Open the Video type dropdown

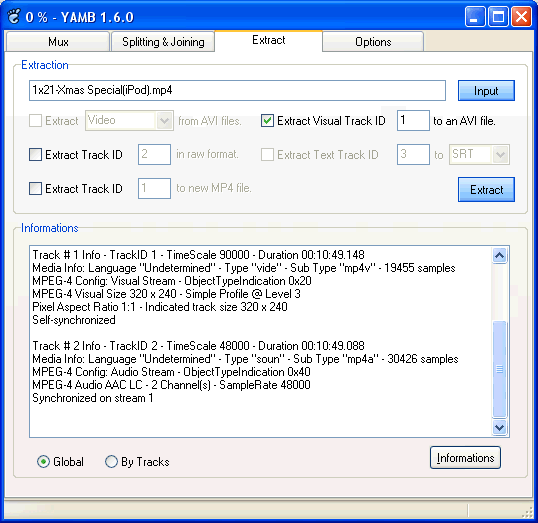pos(164,120)
